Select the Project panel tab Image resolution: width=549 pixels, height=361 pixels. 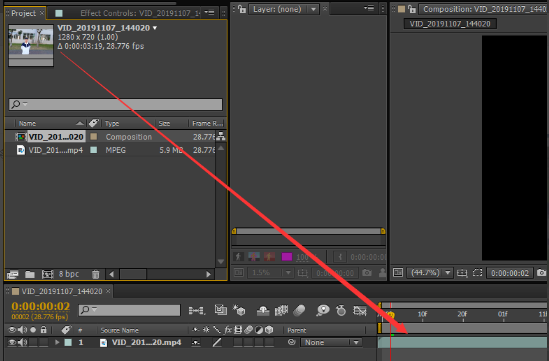(23, 13)
